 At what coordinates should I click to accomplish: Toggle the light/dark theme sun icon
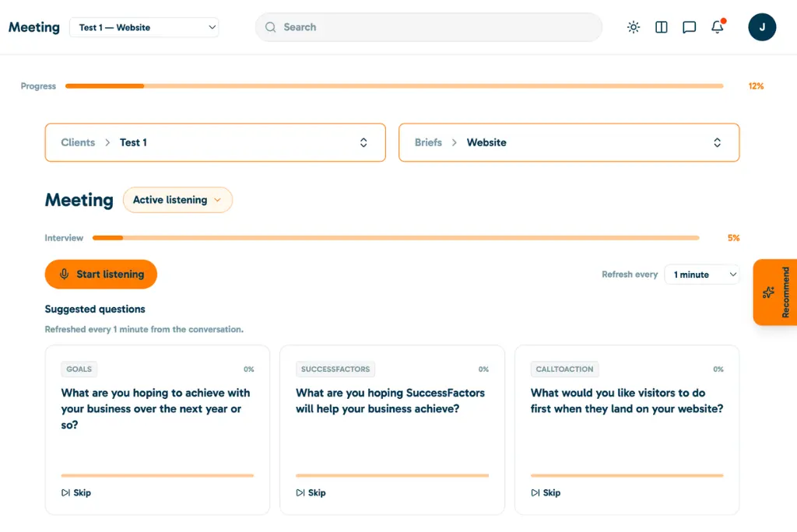click(634, 27)
